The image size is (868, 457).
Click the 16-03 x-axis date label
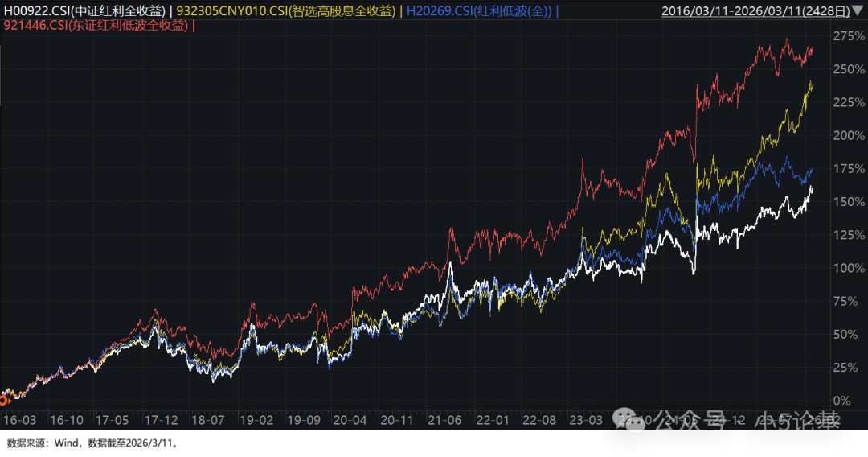coord(19,420)
